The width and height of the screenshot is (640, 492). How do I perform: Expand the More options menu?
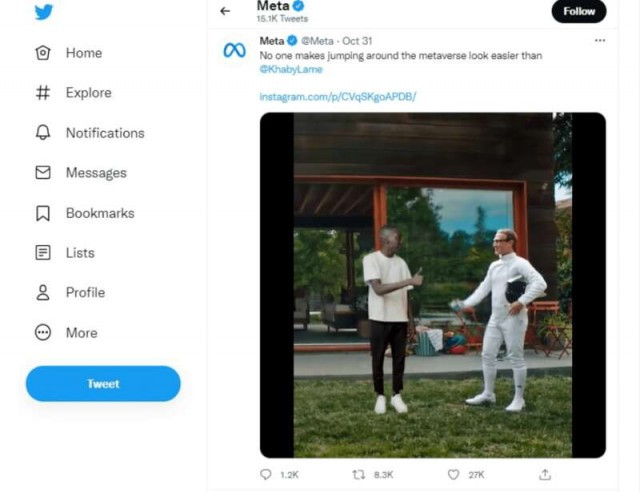click(43, 333)
